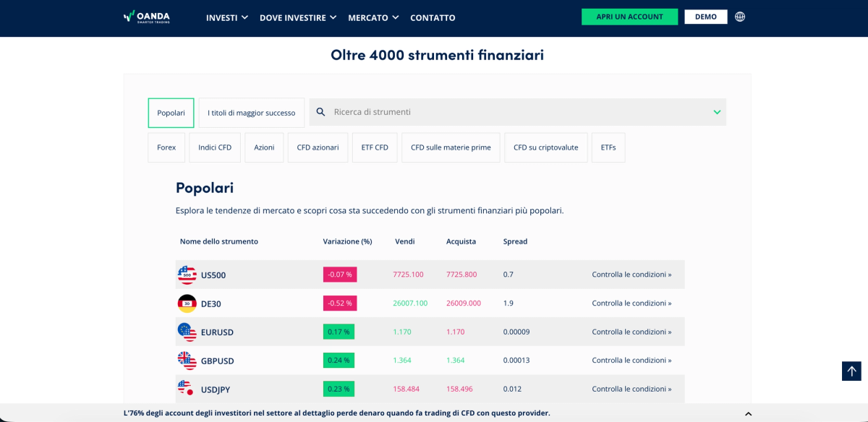Select the CFD azionari tab
The image size is (868, 422).
click(318, 147)
